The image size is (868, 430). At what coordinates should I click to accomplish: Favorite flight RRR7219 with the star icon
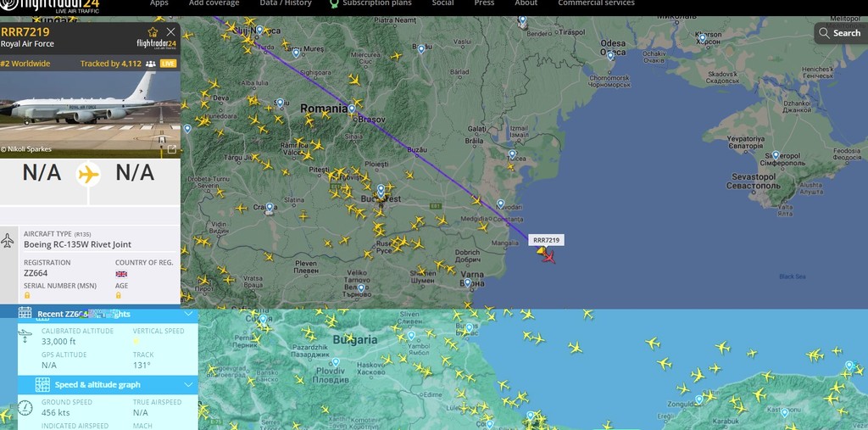tap(153, 32)
